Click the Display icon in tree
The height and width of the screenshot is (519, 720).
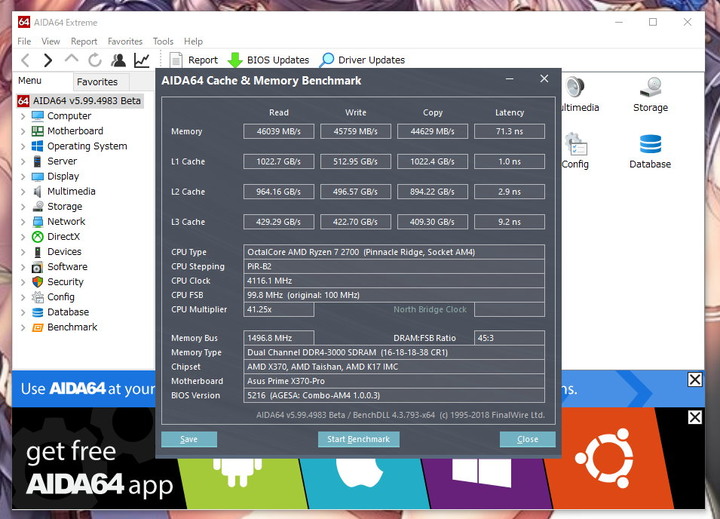coord(38,176)
